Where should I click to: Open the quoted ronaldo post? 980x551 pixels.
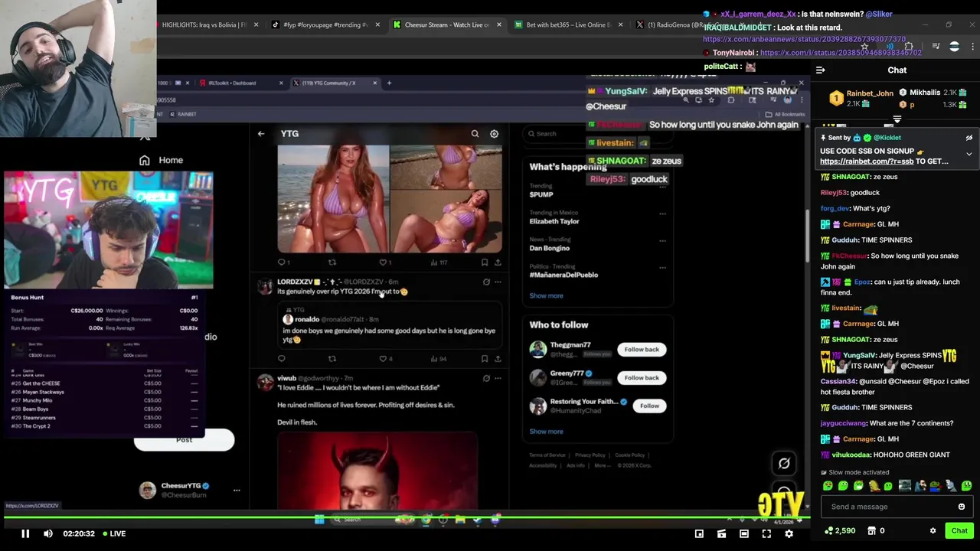(x=390, y=325)
